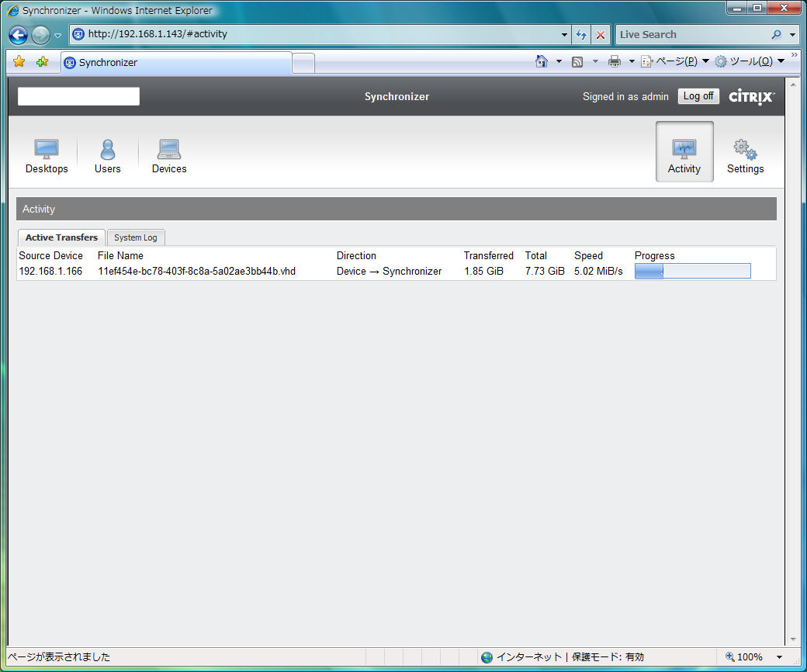Select the Synchronizer browser tab
Viewport: 807px width, 672px height.
(177, 62)
